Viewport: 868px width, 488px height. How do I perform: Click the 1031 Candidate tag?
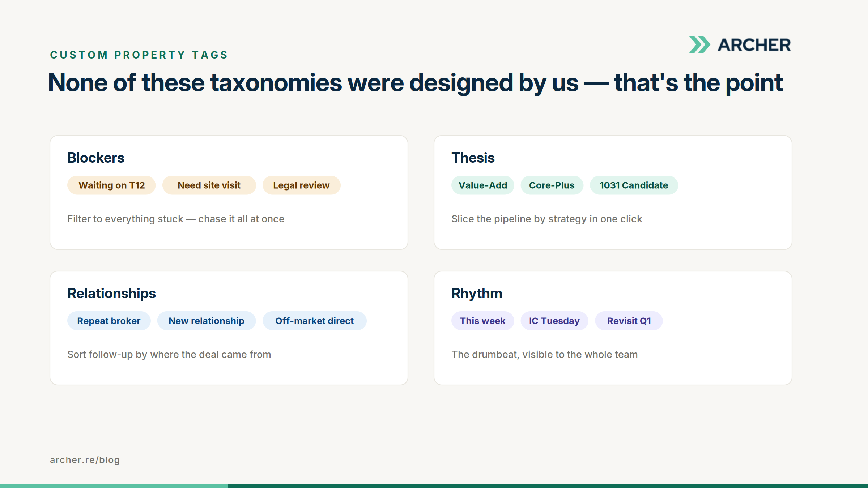[x=634, y=185]
